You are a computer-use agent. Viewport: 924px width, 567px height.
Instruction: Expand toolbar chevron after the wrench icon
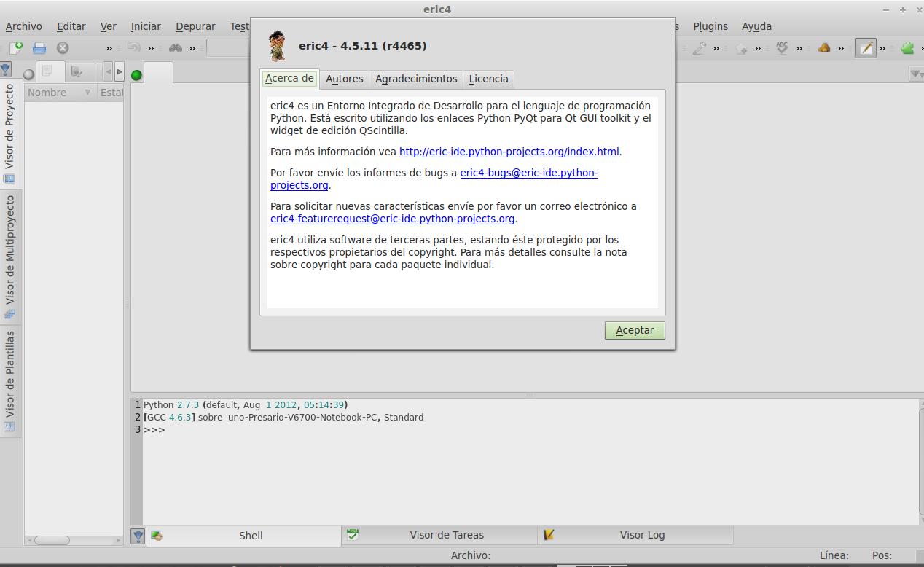coord(716,48)
